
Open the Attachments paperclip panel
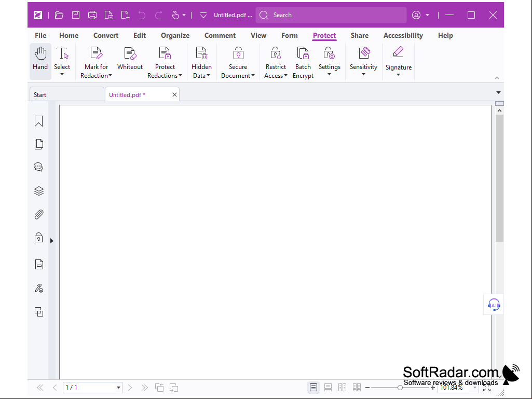pos(39,214)
